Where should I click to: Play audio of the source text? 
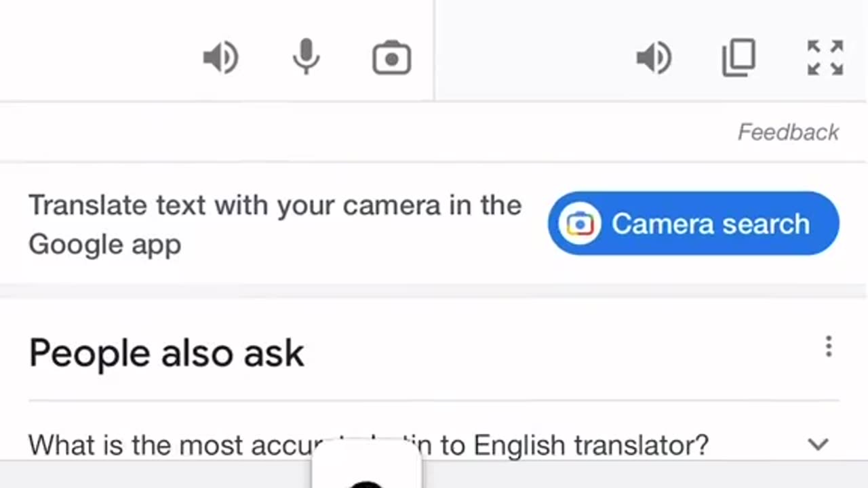(221, 58)
